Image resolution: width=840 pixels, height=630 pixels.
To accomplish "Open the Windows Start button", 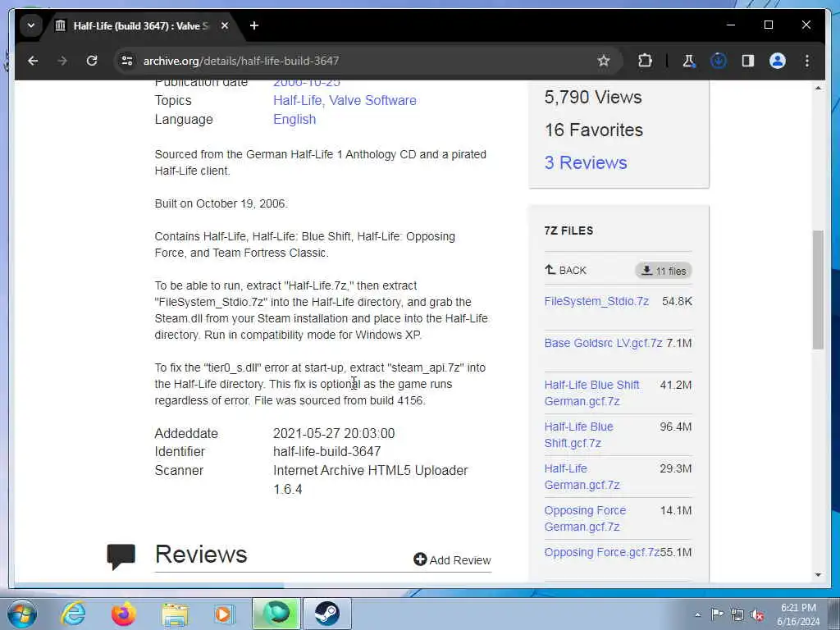I will 22,614.
